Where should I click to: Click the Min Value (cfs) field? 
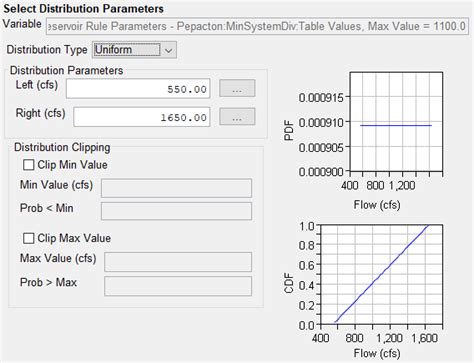pyautogui.click(x=176, y=188)
